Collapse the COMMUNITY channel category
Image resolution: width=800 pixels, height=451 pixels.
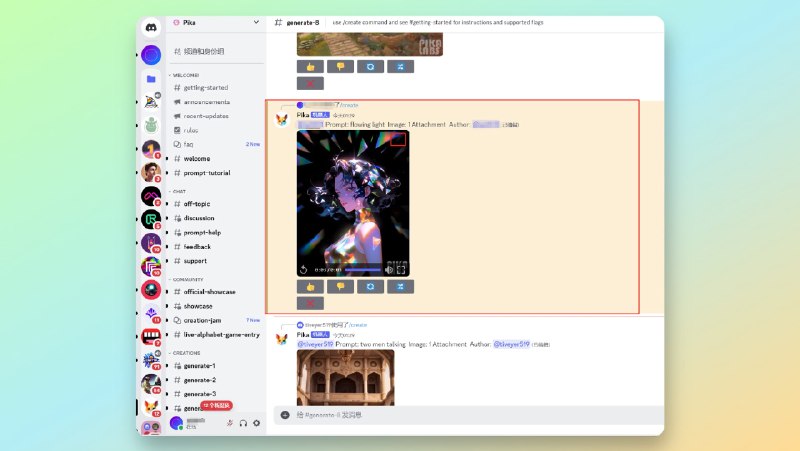pyautogui.click(x=187, y=280)
